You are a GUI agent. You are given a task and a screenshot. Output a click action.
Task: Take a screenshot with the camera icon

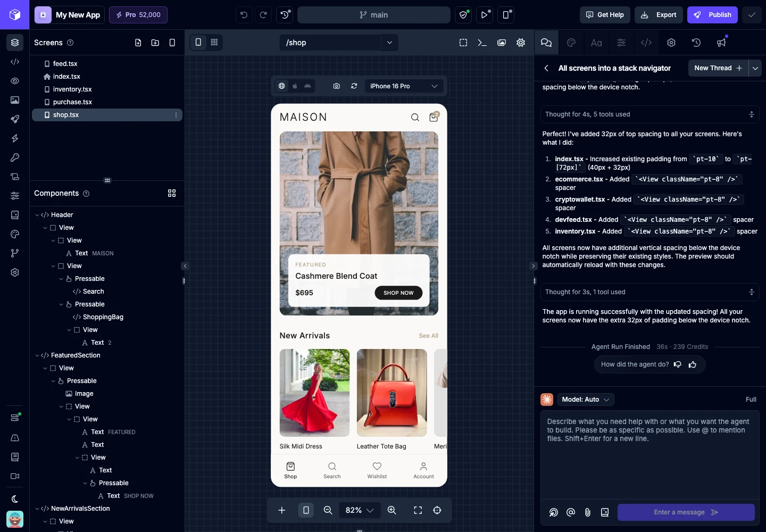(336, 86)
